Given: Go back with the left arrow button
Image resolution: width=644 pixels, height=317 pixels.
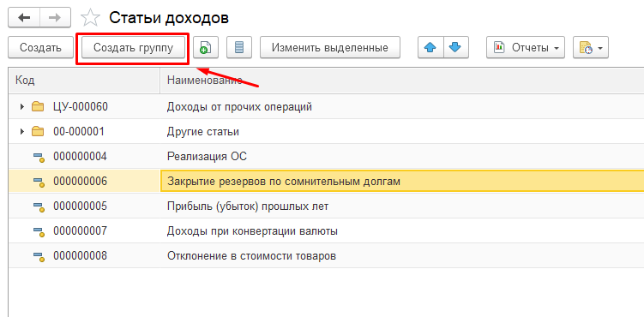Looking at the screenshot, I should (24, 18).
